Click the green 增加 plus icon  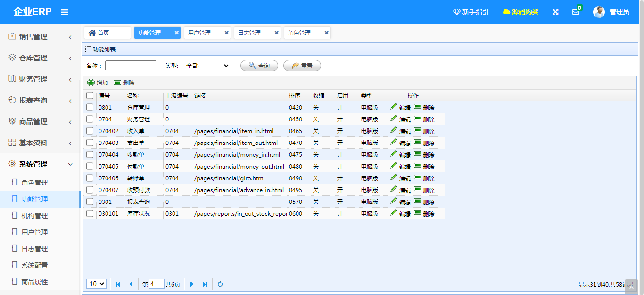[x=91, y=83]
